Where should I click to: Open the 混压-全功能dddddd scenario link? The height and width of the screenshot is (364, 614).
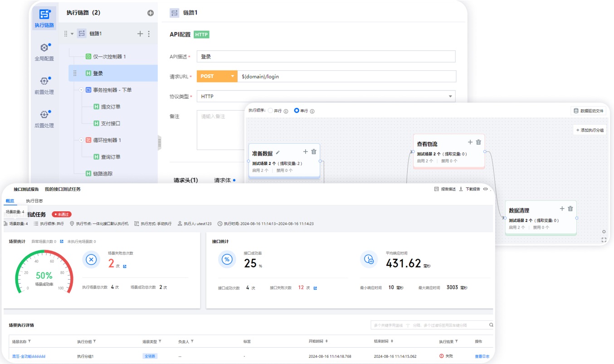point(29,356)
